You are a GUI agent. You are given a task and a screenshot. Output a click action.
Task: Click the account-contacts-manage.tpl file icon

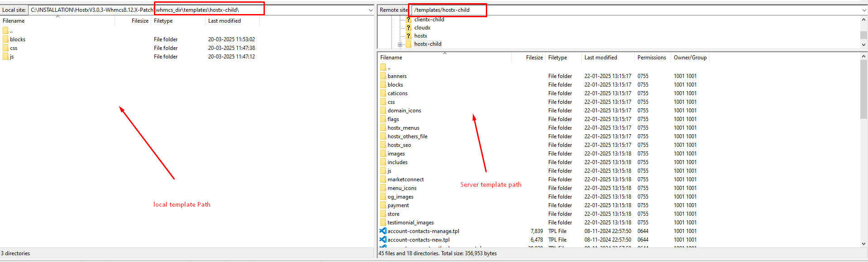[383, 231]
